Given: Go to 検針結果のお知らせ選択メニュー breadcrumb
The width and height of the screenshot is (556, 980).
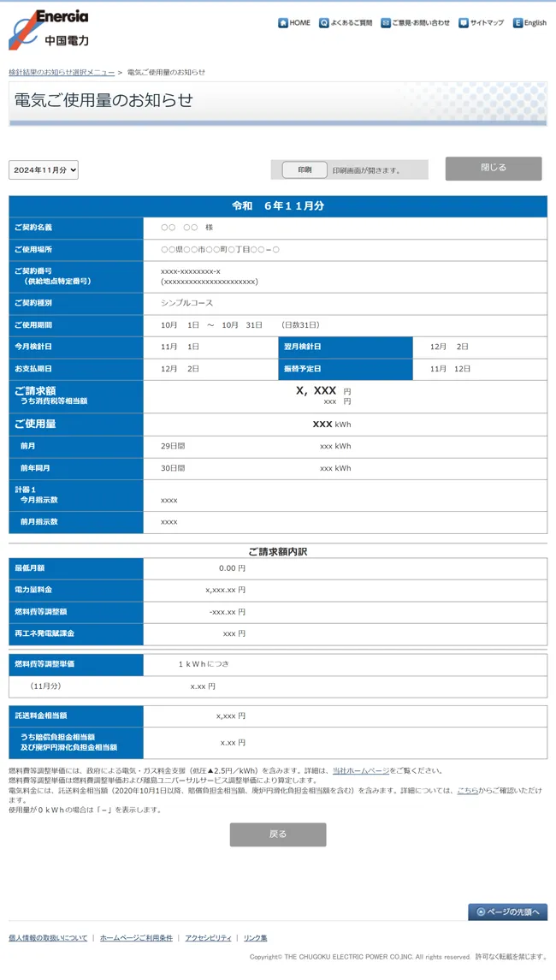Looking at the screenshot, I should pos(62,73).
